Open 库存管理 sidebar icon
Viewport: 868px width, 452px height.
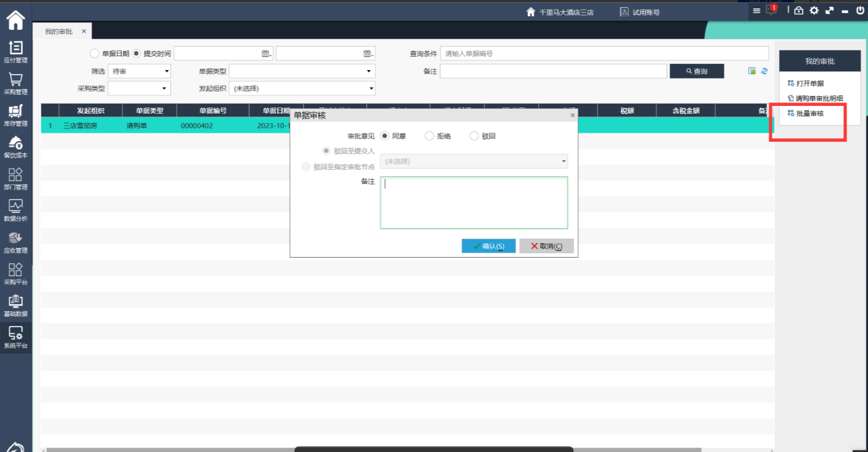coord(16,115)
